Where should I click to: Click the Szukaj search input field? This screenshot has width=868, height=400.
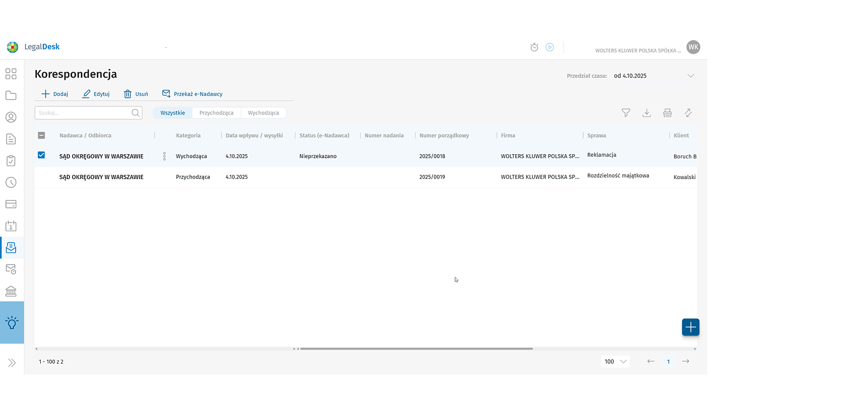[x=82, y=113]
